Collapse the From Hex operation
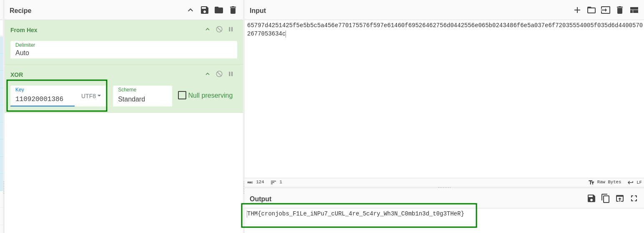This screenshot has height=233, width=644. click(x=207, y=29)
